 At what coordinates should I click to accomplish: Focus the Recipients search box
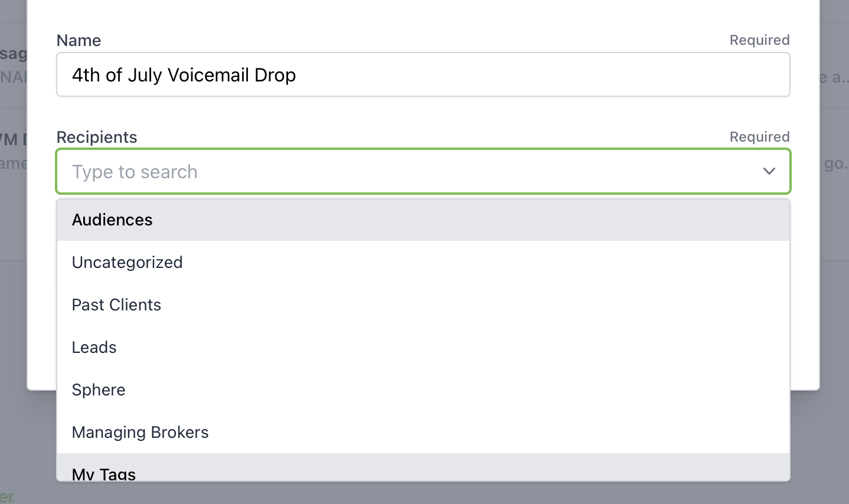[407, 171]
